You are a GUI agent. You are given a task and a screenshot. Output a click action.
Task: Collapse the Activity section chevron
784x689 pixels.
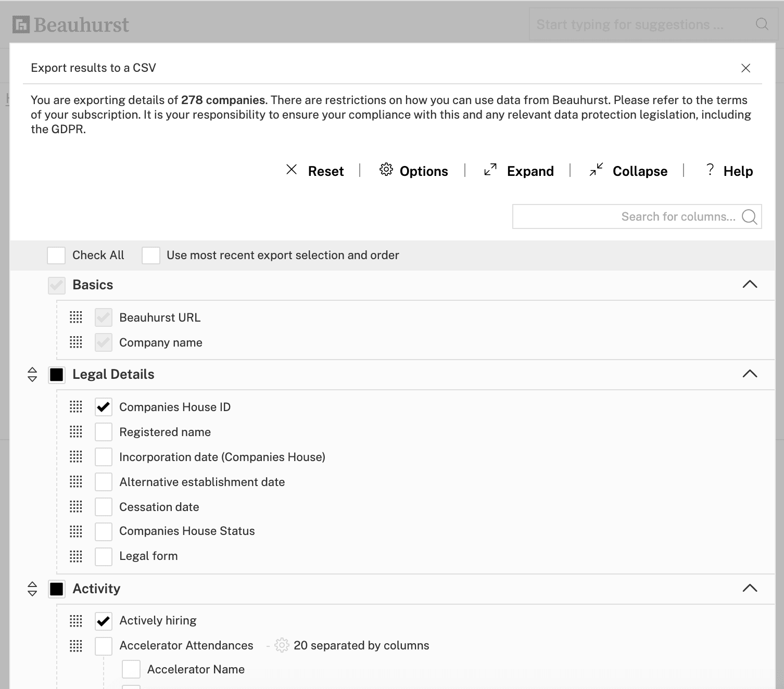pyautogui.click(x=750, y=588)
